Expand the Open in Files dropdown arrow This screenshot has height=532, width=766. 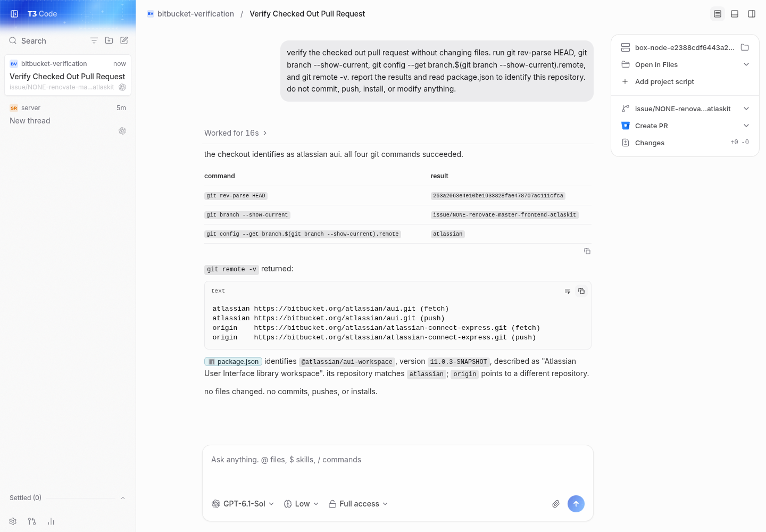click(746, 64)
